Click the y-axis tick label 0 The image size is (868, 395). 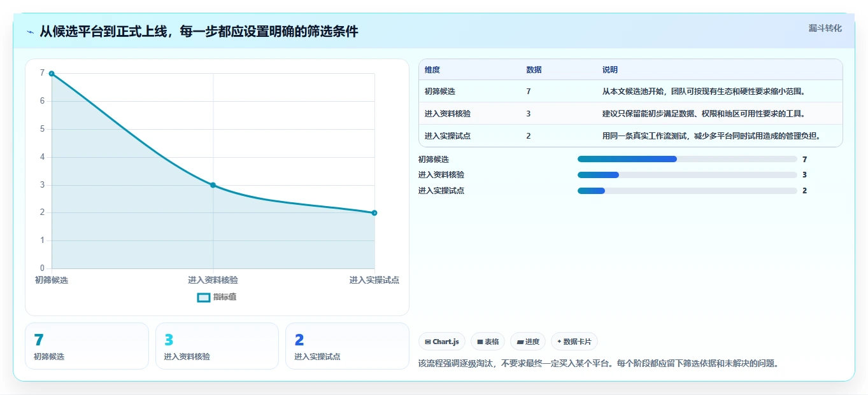point(42,268)
